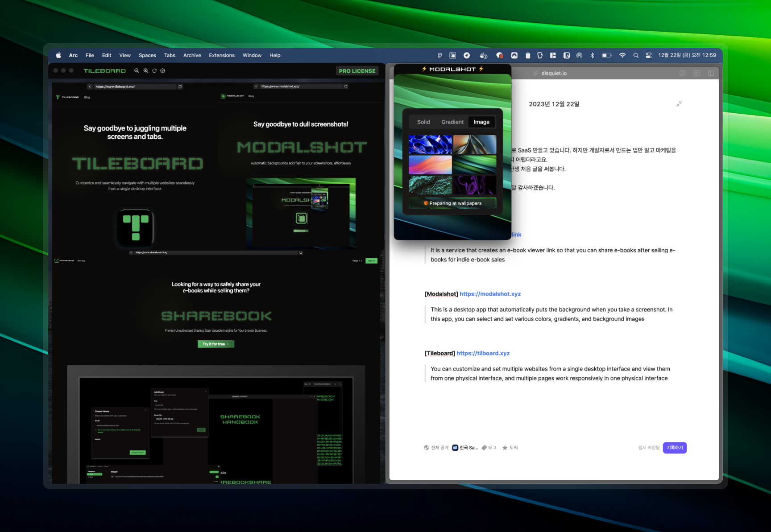The image size is (771, 532).
Task: Open the Archive menu
Action: [x=192, y=55]
